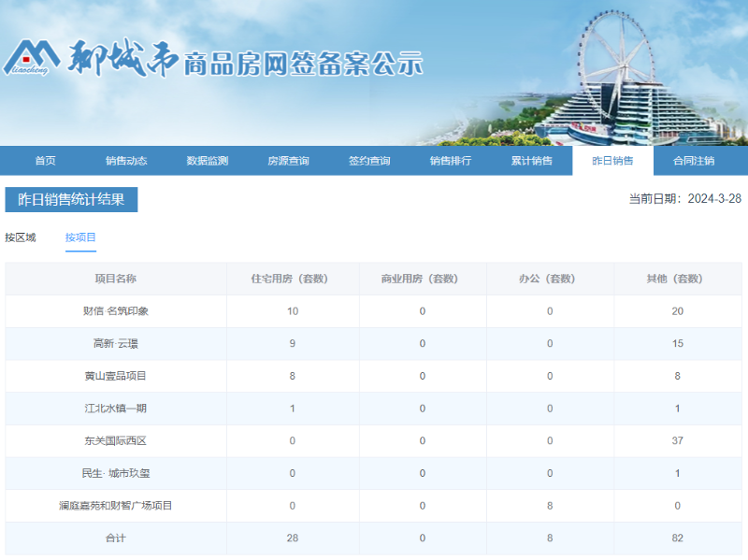Switch to the 按区域 tab

coord(21,237)
